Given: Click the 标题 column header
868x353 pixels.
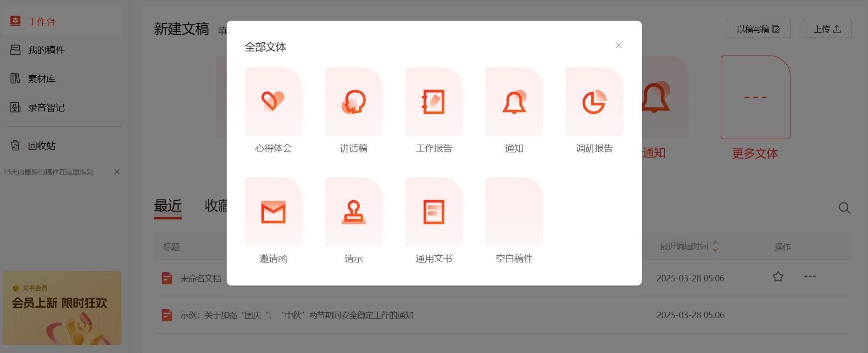Looking at the screenshot, I should [172, 247].
